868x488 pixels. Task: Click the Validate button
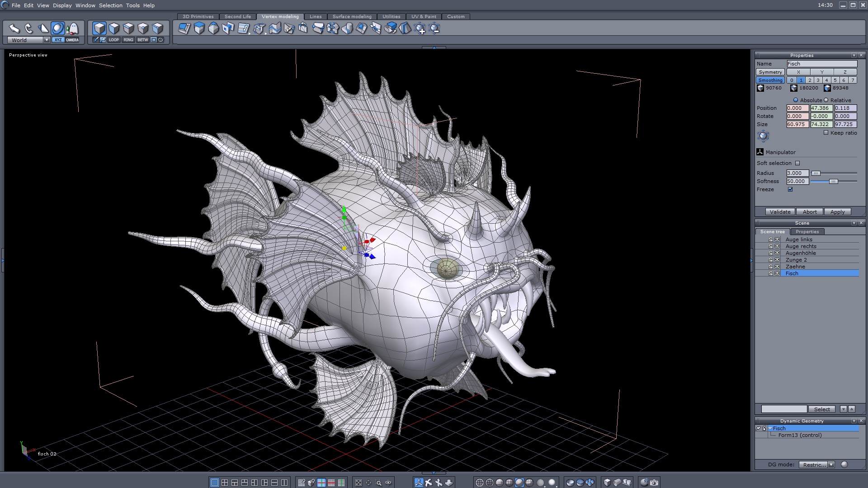pos(780,212)
